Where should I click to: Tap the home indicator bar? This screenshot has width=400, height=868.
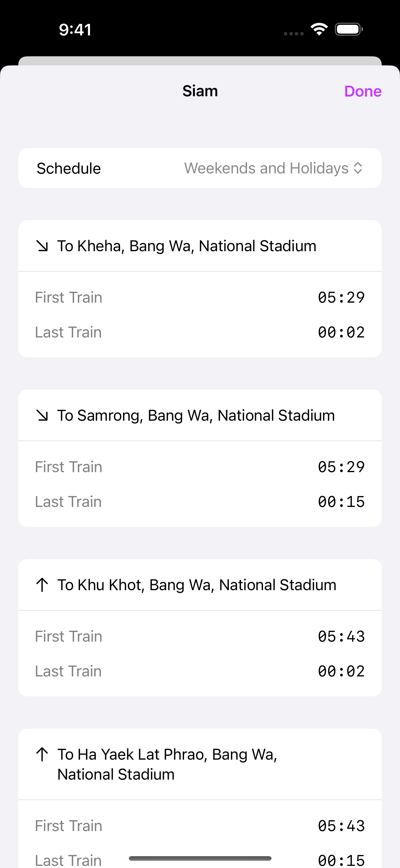pos(200,858)
